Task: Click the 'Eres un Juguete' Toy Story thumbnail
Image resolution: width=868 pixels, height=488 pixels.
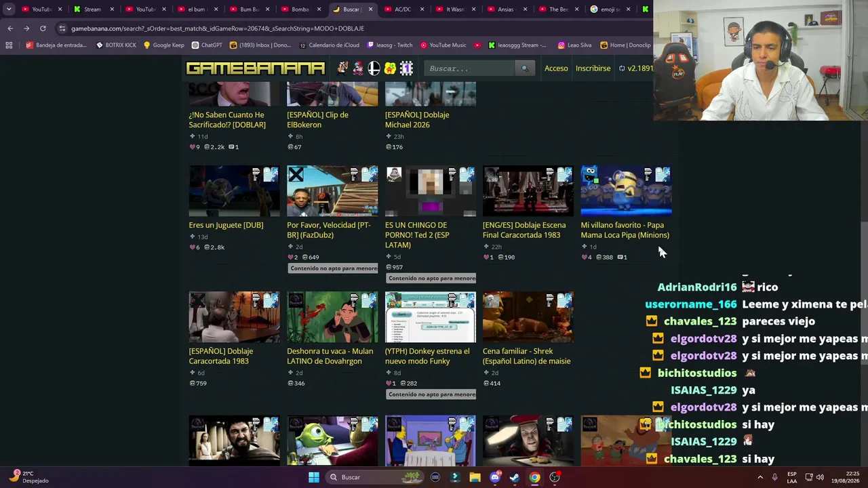Action: point(234,191)
